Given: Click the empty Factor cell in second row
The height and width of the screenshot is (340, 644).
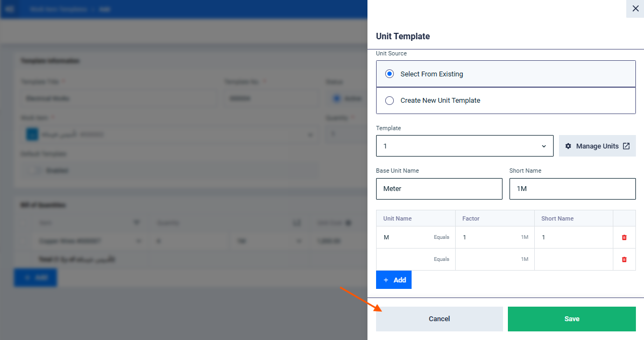Looking at the screenshot, I should click(x=495, y=259).
